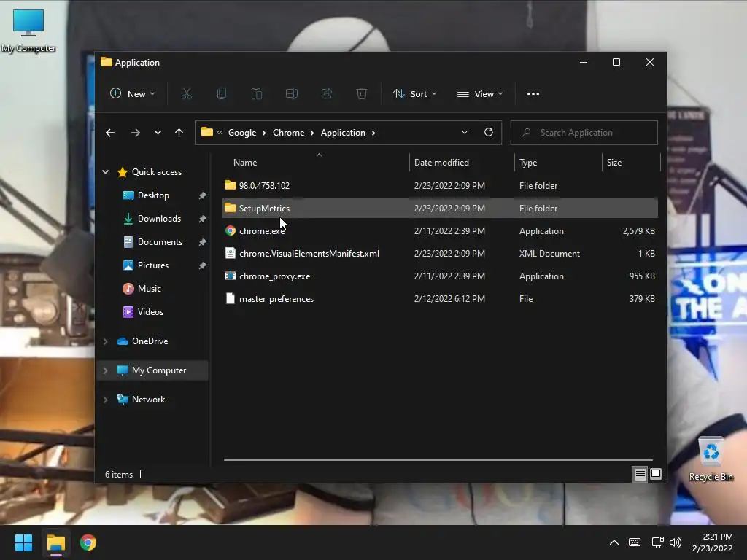Screen dimensions: 747x560
Task: Open the Sort options dropdown
Action: pos(415,94)
